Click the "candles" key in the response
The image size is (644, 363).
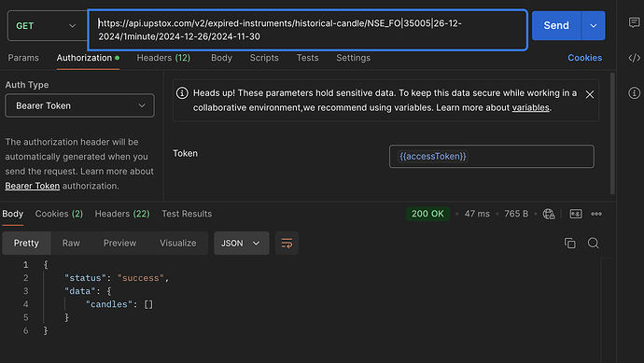109,304
